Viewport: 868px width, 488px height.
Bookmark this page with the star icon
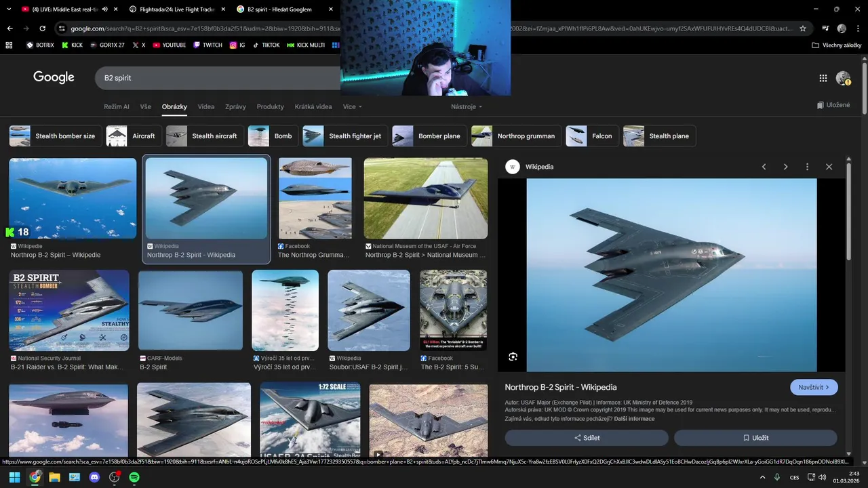[x=803, y=28]
